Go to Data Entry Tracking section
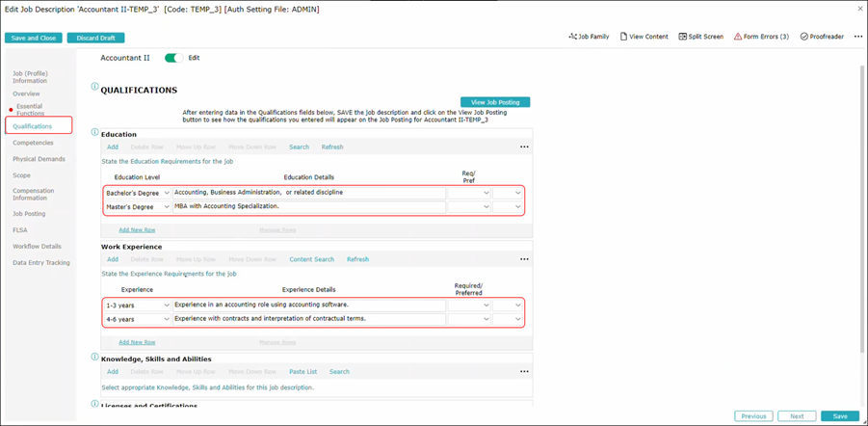The image size is (868, 426). [41, 262]
